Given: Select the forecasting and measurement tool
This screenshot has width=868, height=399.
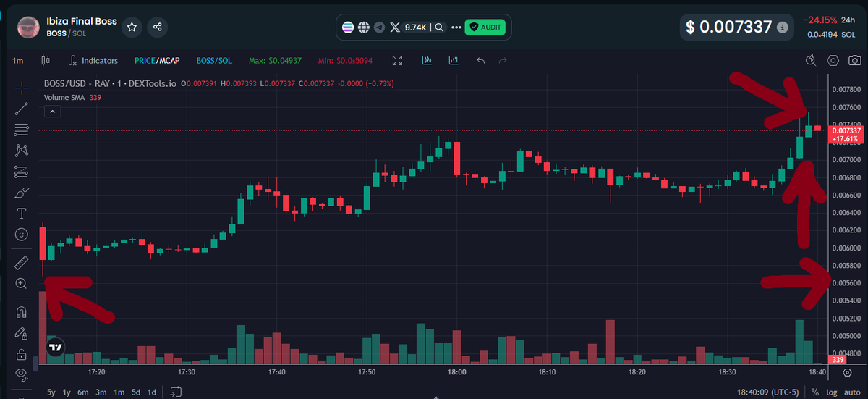Looking at the screenshot, I should pos(21,172).
